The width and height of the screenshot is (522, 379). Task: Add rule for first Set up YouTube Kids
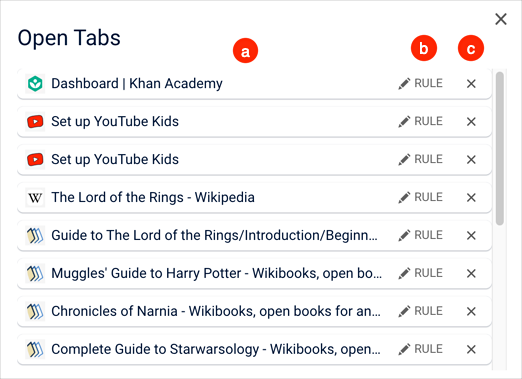pyautogui.click(x=420, y=121)
